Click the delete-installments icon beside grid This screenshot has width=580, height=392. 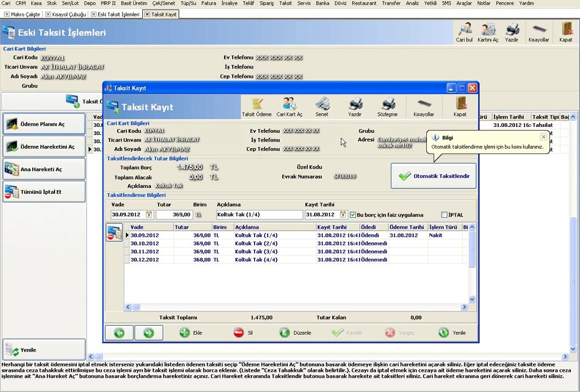tap(114, 233)
